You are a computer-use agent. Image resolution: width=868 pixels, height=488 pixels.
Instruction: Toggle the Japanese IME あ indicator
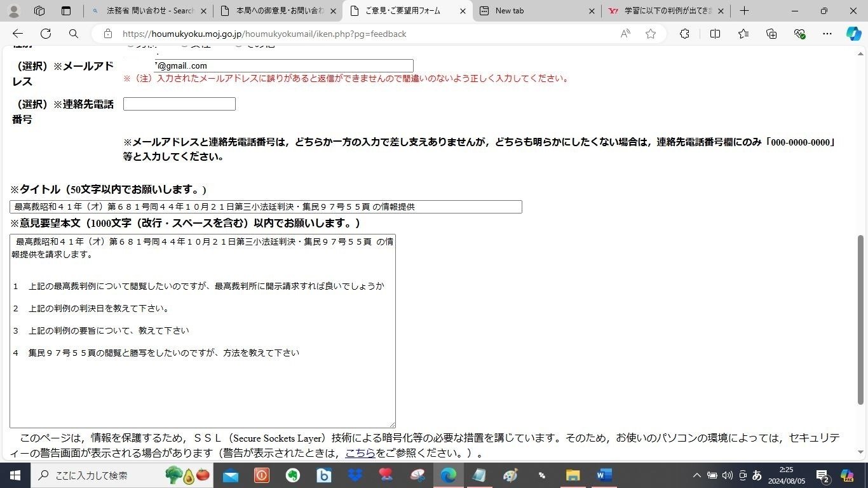757,475
